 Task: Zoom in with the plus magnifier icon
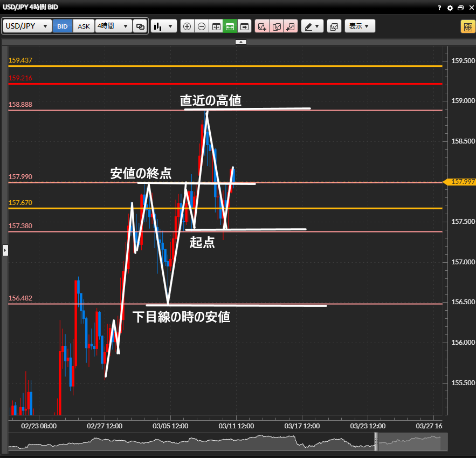click(x=187, y=26)
